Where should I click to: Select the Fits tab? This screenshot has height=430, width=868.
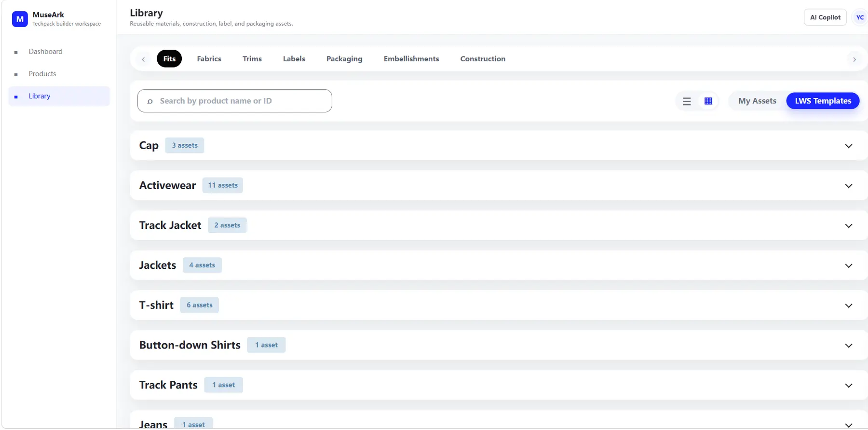coord(169,59)
